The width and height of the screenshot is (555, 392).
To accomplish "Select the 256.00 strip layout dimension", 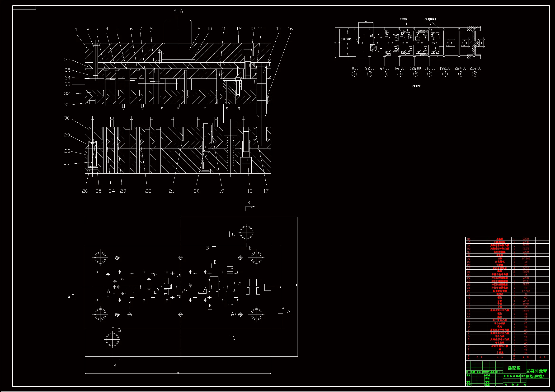I will pyautogui.click(x=475, y=68).
